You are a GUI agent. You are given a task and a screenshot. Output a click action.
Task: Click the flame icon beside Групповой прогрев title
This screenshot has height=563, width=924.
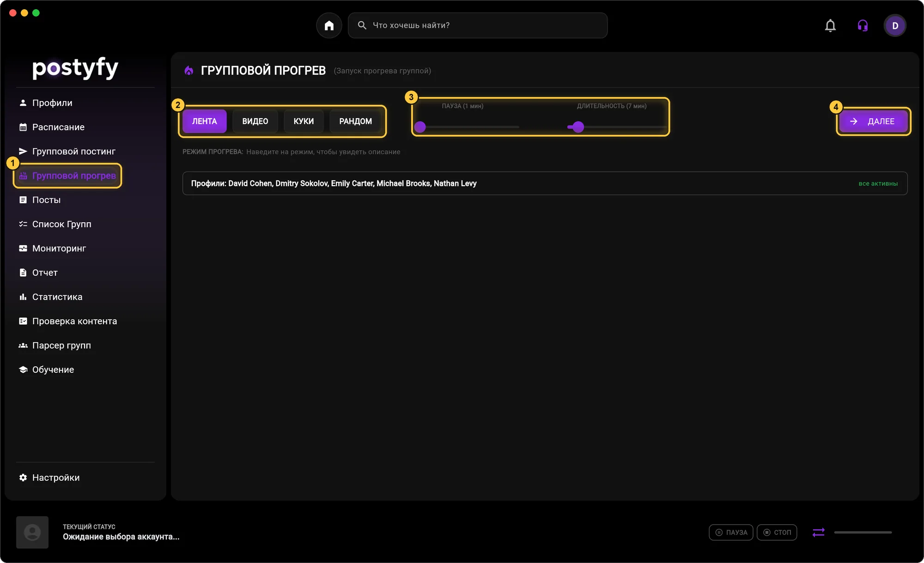click(x=188, y=71)
